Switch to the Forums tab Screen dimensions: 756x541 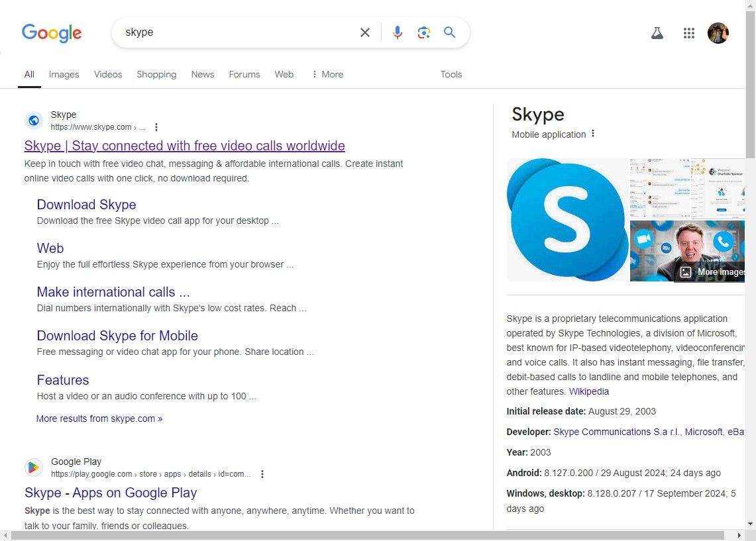point(244,74)
